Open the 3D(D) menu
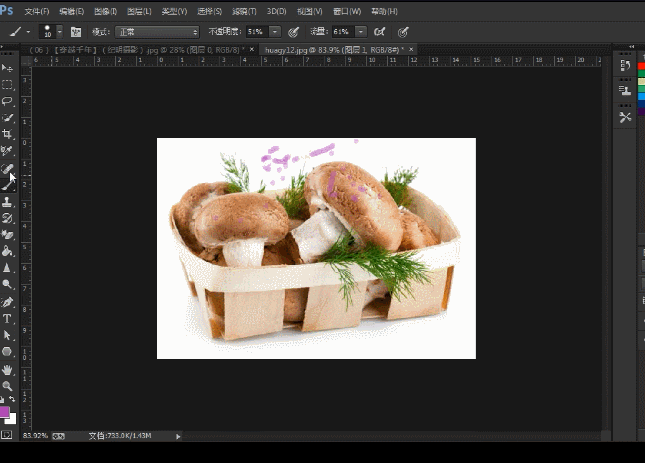The image size is (645, 463). click(276, 12)
